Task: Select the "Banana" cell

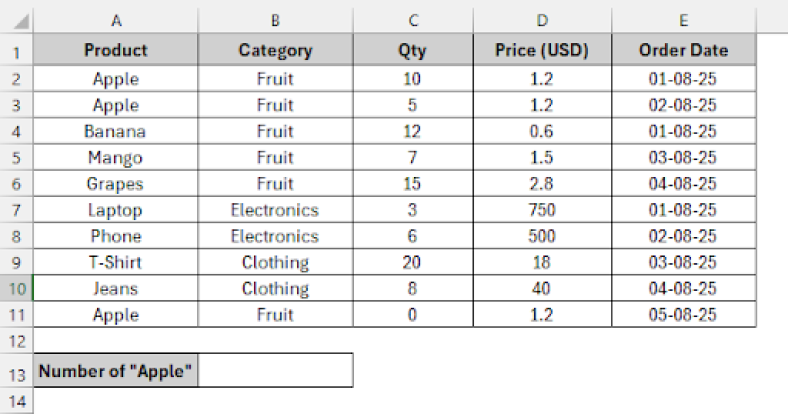Action: tap(116, 131)
